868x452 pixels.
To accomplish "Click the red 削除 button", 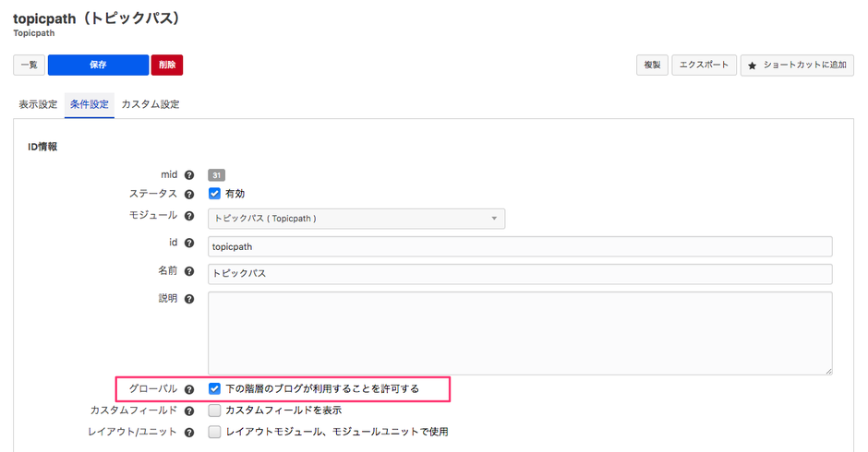I will coord(167,65).
